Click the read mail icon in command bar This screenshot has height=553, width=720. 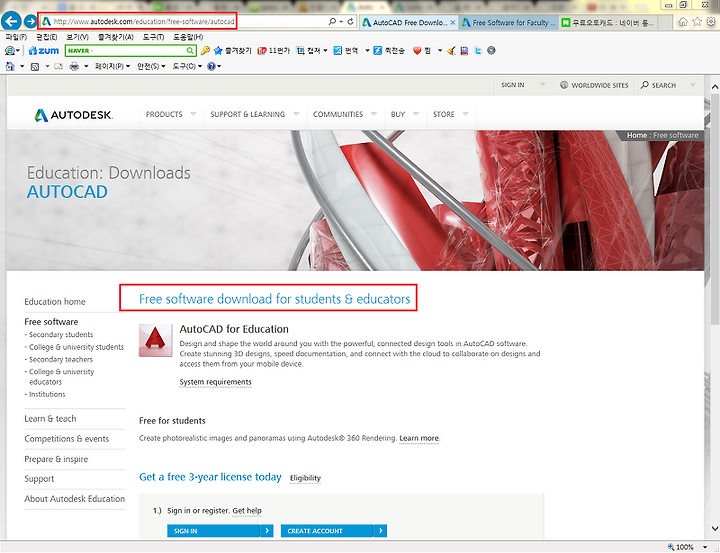[x=58, y=67]
